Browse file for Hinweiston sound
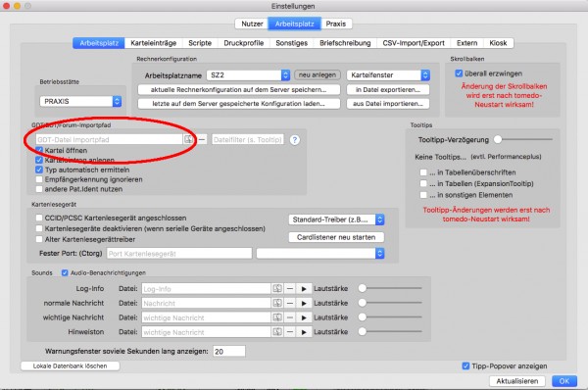Viewport: 588px width, 390px height. (x=277, y=332)
